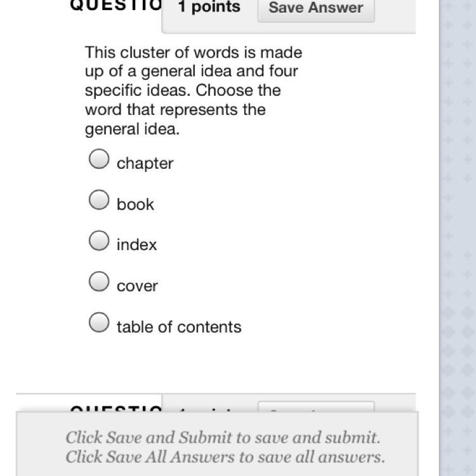Click the Save Answer button
Viewport: 476px width, 476px height.
(315, 8)
